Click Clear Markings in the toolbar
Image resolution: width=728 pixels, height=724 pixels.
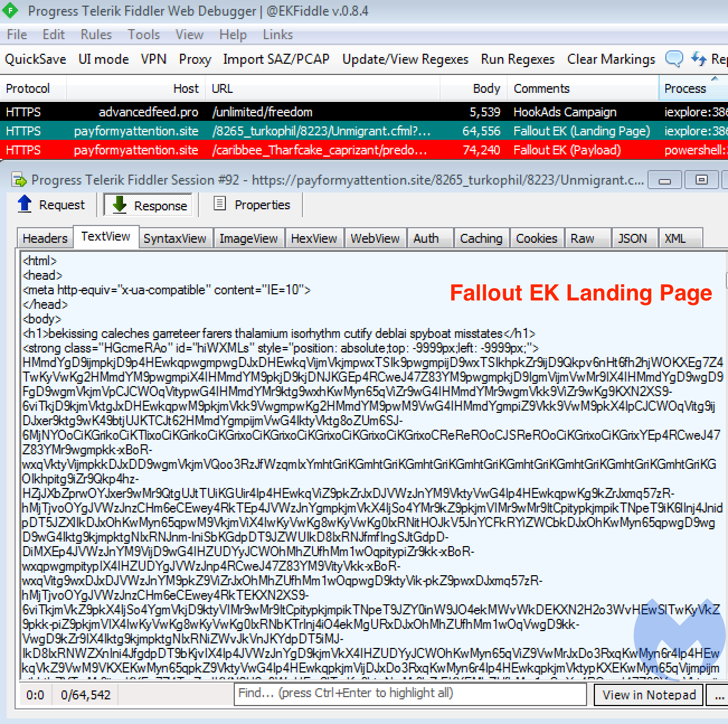(611, 59)
